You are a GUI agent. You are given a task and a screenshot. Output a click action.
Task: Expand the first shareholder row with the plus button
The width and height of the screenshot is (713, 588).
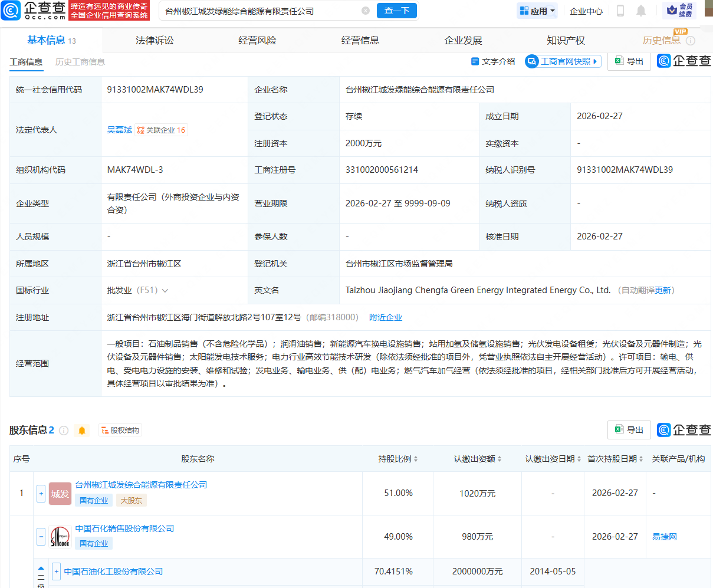40,494
